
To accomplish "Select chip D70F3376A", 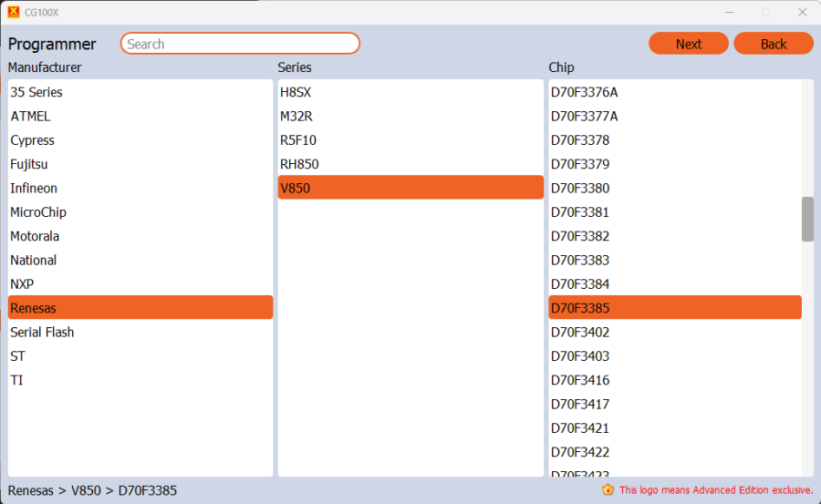I will (584, 92).
